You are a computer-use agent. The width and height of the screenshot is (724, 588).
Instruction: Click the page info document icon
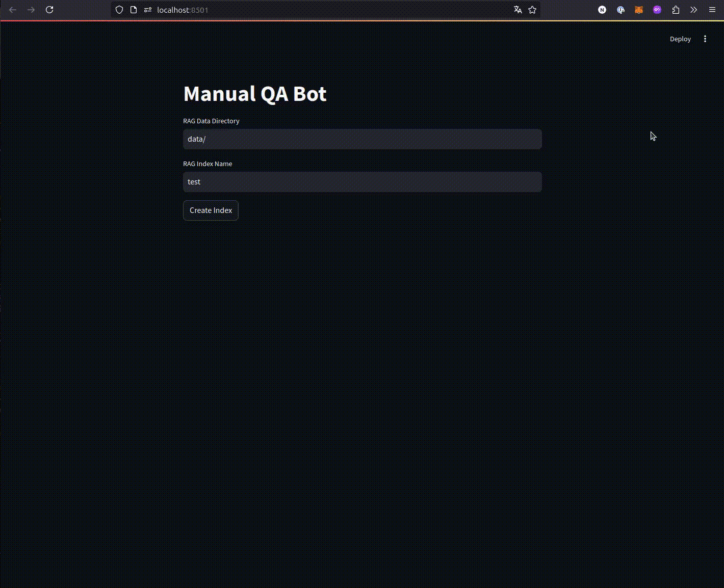134,10
